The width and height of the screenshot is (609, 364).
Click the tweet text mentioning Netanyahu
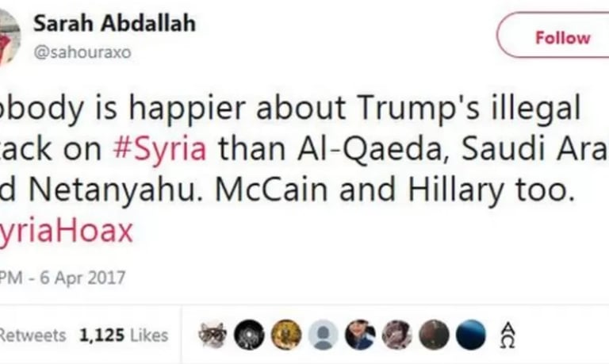click(x=286, y=190)
